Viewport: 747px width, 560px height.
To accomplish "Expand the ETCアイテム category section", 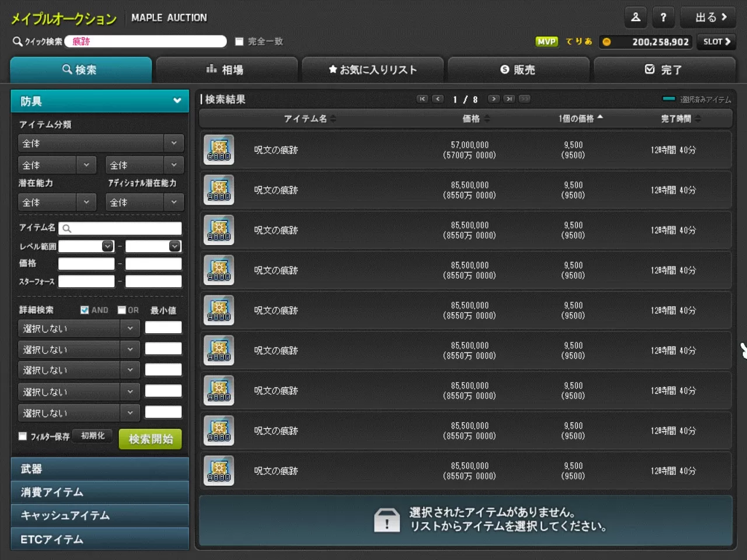I will pos(100,539).
